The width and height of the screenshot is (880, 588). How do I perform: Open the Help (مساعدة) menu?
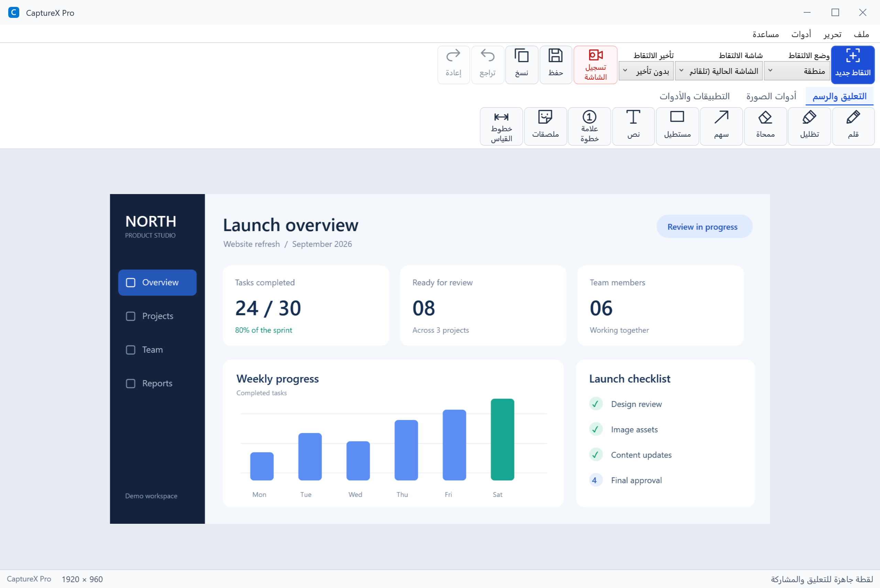pos(766,34)
